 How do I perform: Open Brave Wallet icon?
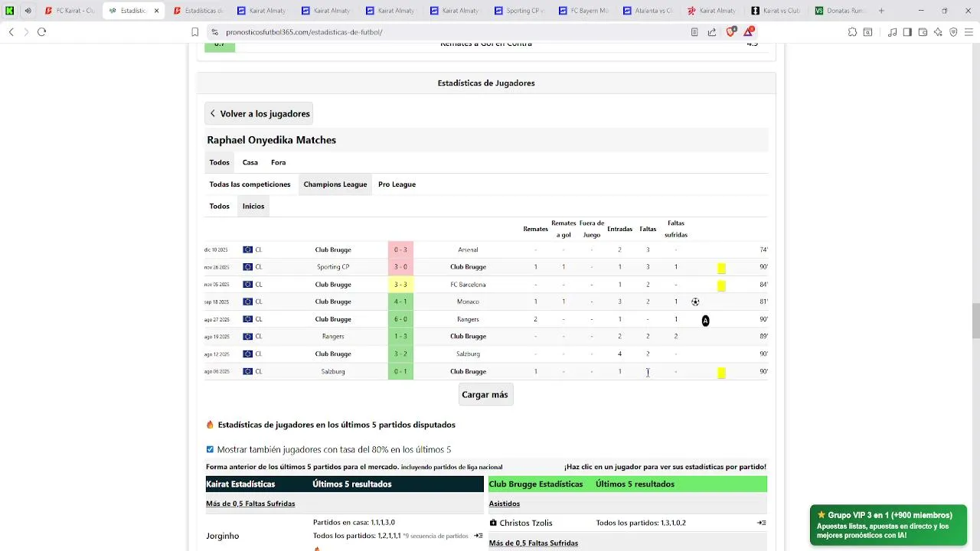[x=923, y=32]
